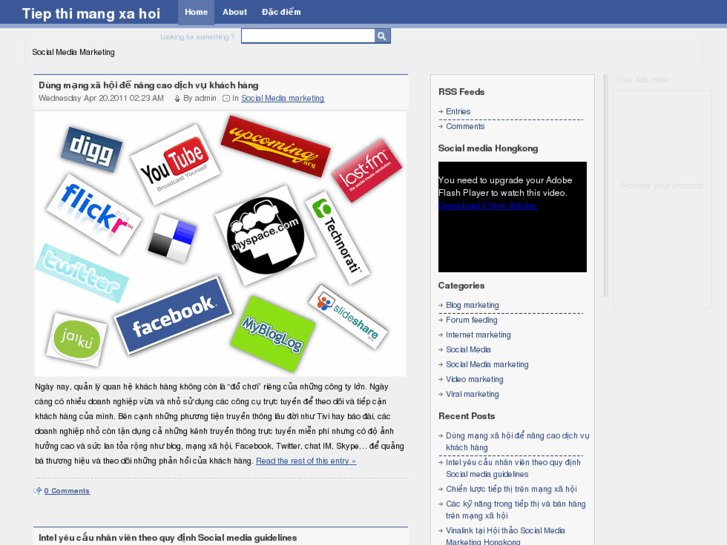
Task: Open recent post Dùng mạng xã hội để nâng cao
Action: tap(517, 442)
